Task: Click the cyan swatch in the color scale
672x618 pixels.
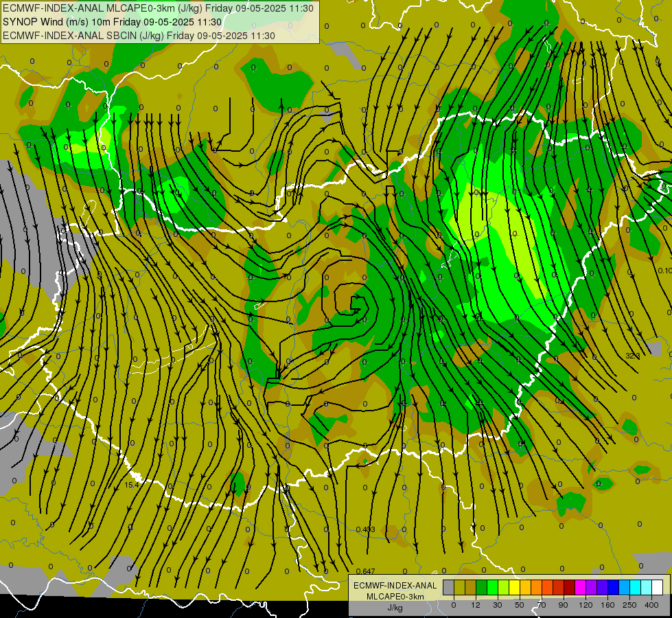Action: 635,588
